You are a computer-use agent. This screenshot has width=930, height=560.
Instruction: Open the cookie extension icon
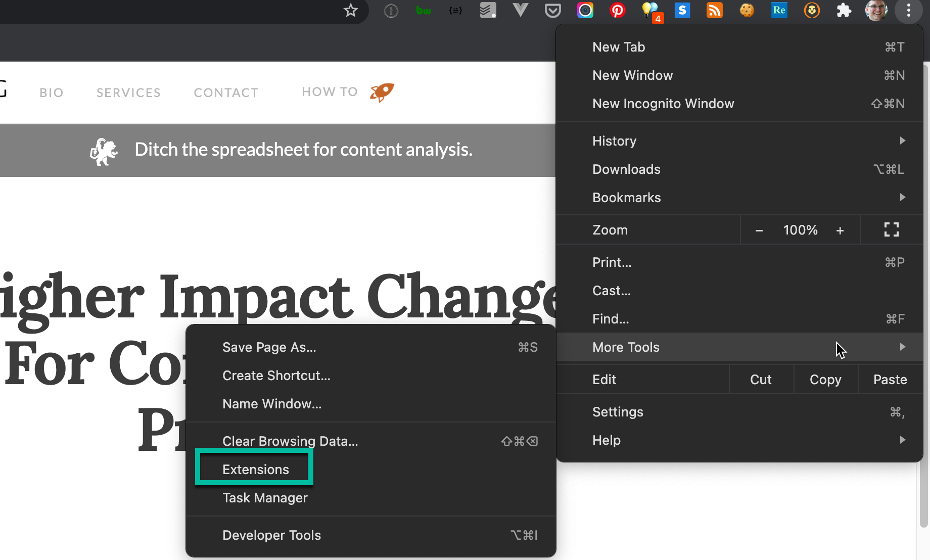tap(747, 10)
